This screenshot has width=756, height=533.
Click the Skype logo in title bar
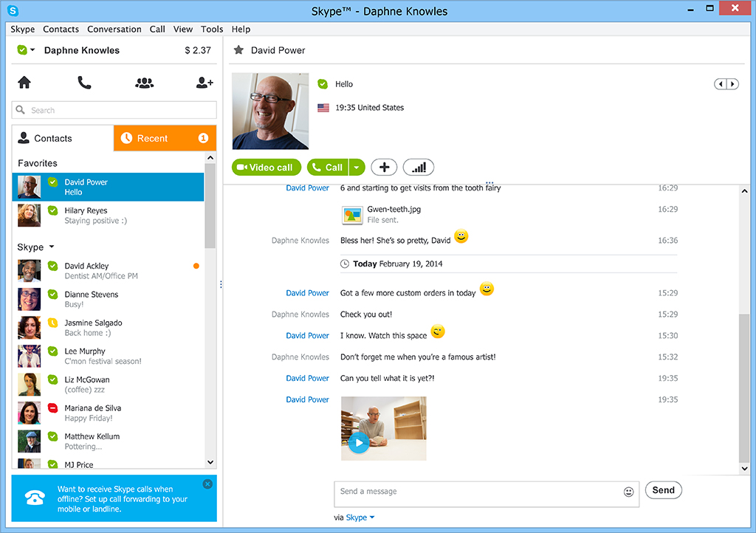coord(13,10)
